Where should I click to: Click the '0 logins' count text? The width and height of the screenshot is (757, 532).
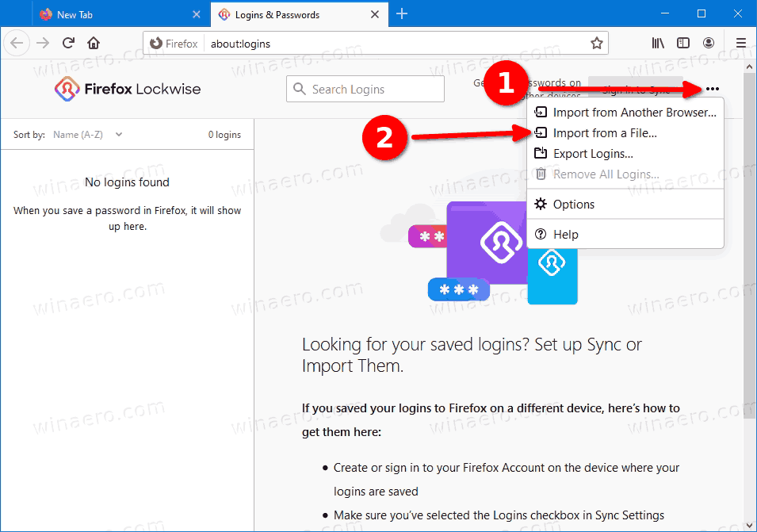224,135
